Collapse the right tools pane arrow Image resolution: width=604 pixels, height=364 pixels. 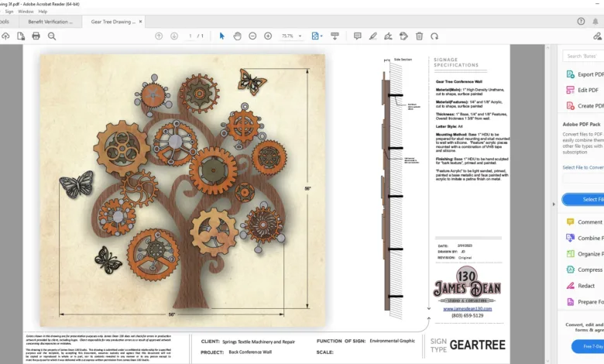(x=554, y=204)
